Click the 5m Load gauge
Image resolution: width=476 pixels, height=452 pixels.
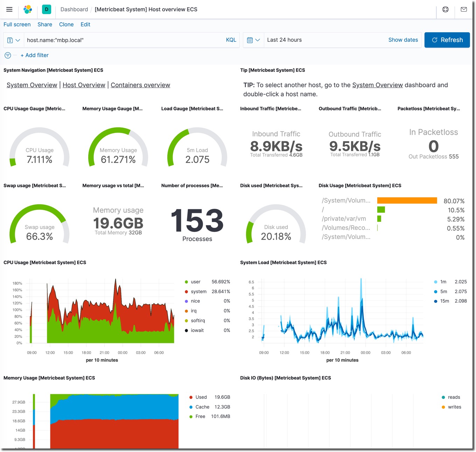coord(197,147)
